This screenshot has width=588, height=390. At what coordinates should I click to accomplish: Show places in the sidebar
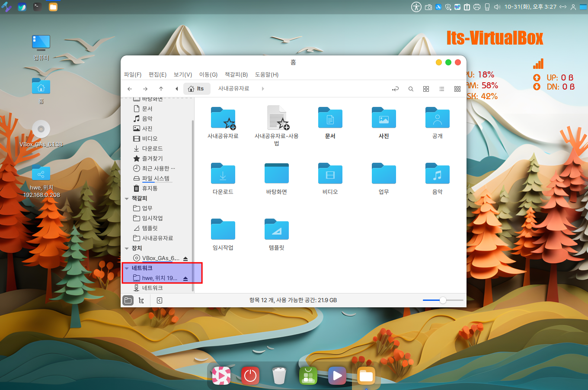[128, 300]
